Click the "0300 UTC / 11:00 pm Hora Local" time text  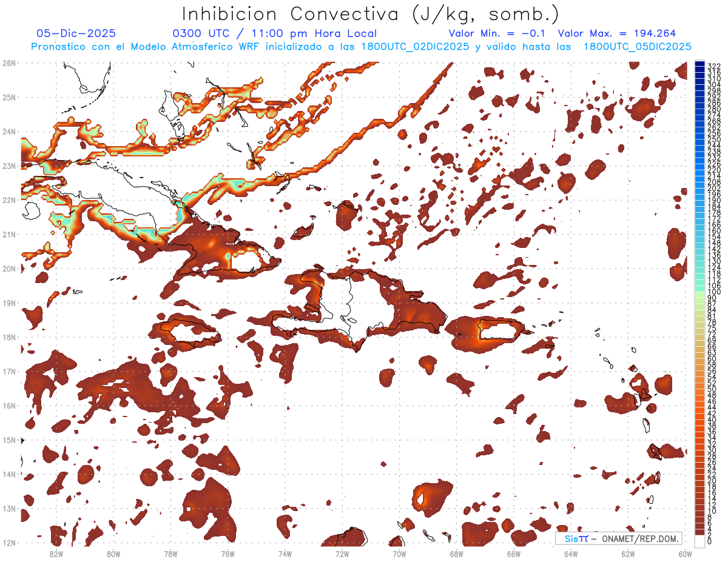coord(275,34)
